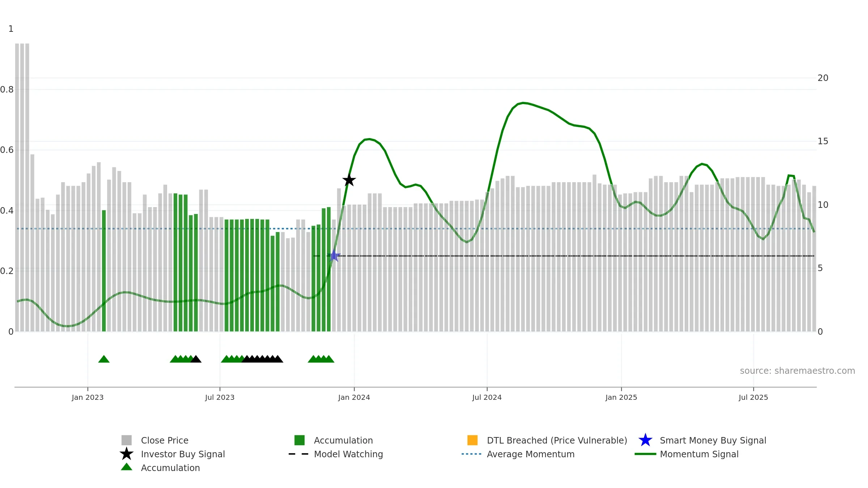Click the 0.6 left axis label
This screenshot has width=868, height=488.
click(7, 150)
